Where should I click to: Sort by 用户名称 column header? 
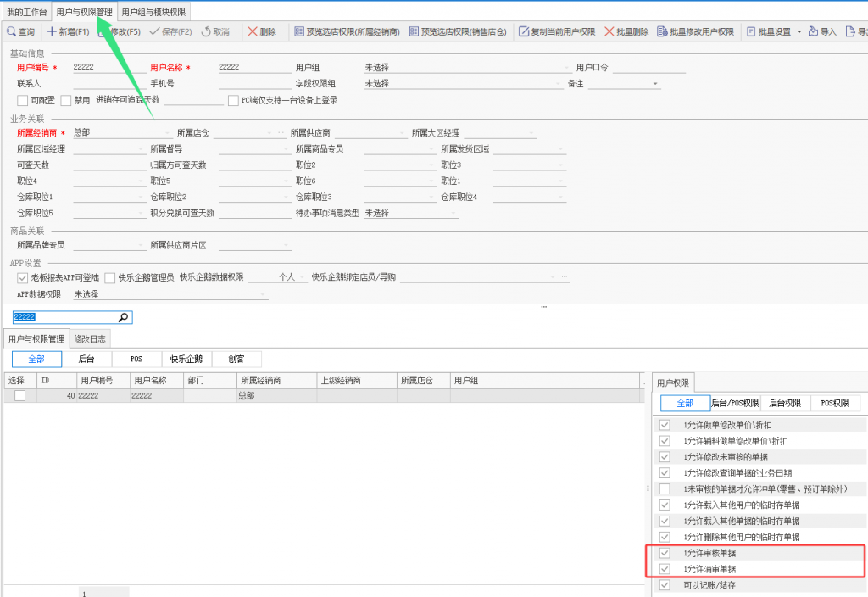click(x=157, y=381)
